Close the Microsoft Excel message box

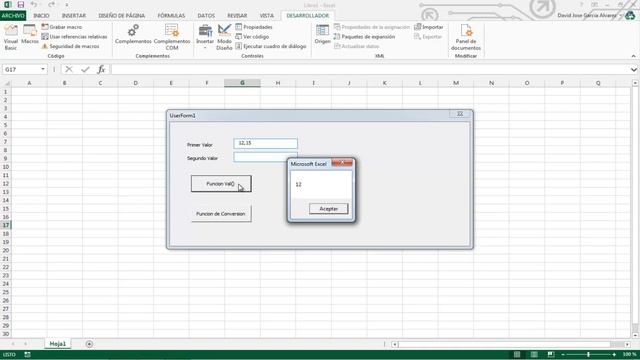(342, 163)
